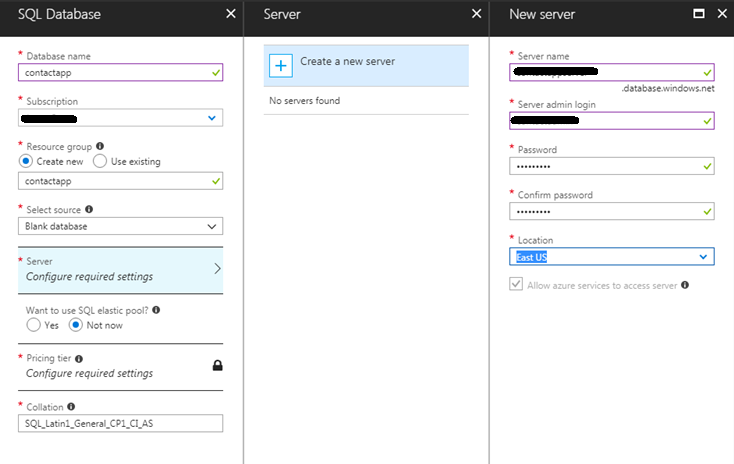Select the Create new radio button

[x=26, y=161]
